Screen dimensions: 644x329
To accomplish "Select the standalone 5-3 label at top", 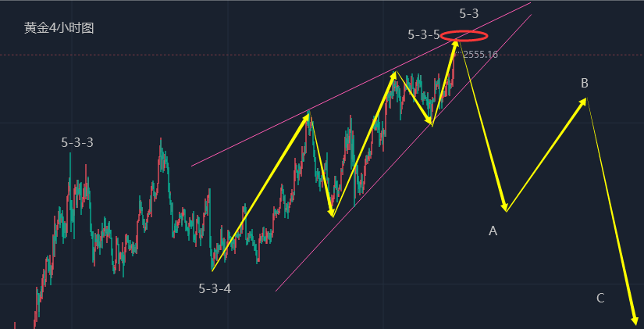I will (468, 13).
